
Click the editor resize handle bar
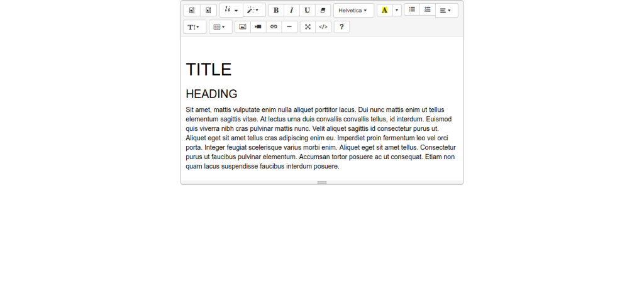click(322, 182)
